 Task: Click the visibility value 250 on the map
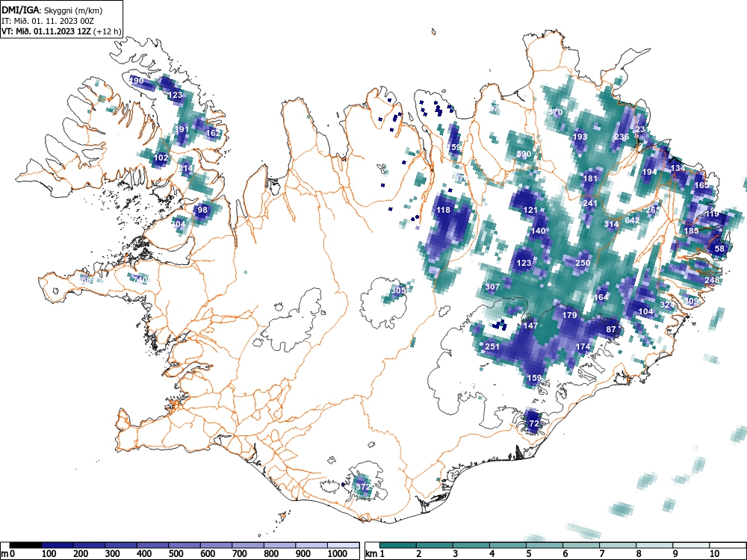[x=583, y=262]
